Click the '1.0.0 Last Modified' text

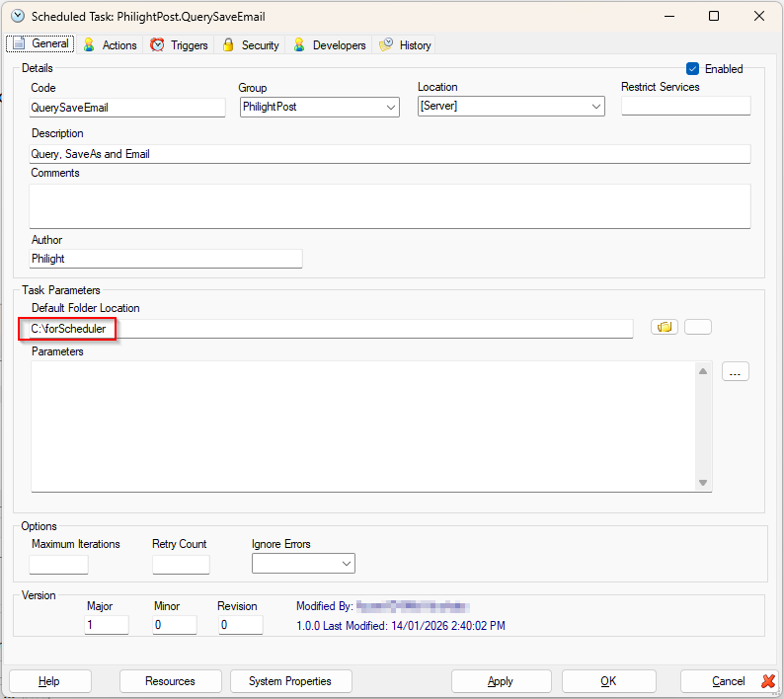pyautogui.click(x=401, y=626)
